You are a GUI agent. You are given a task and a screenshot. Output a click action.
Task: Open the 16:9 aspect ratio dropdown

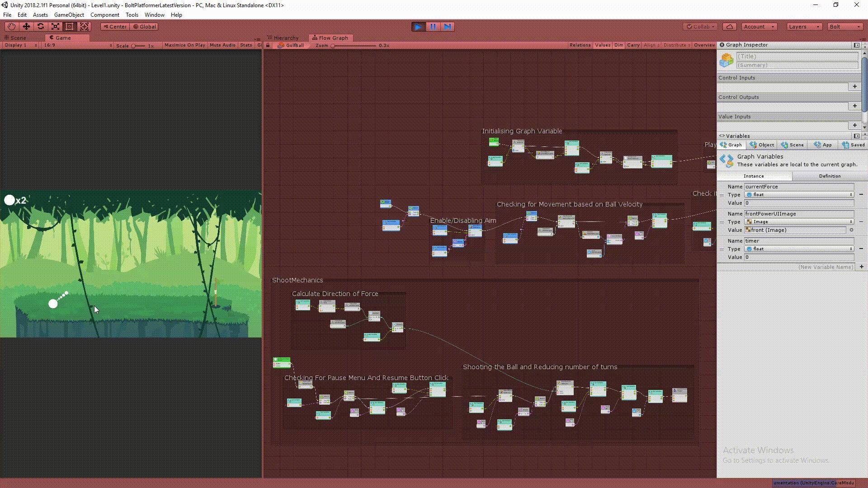click(78, 45)
